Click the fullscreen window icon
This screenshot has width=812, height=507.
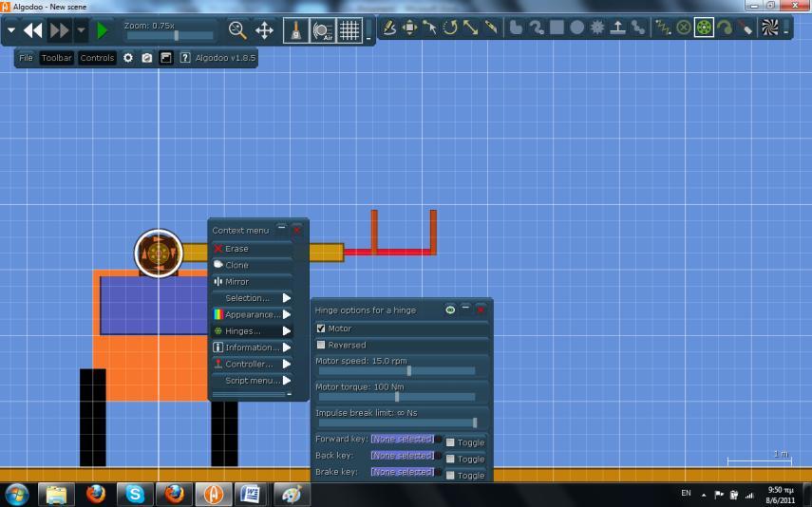click(x=165, y=58)
